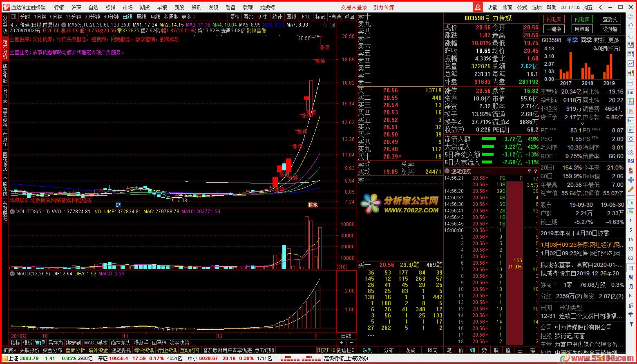Click the user account icon in the title bar
This screenshot has height=364, width=637.
point(478,7)
